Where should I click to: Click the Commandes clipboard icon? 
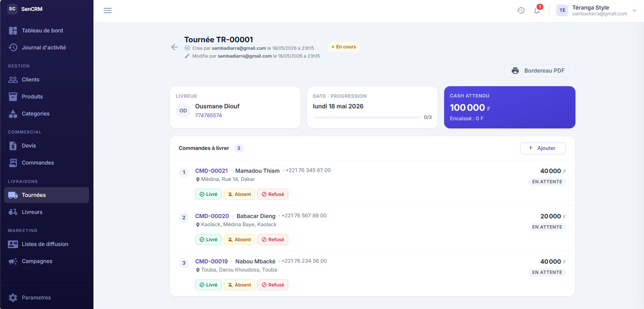[x=13, y=163]
